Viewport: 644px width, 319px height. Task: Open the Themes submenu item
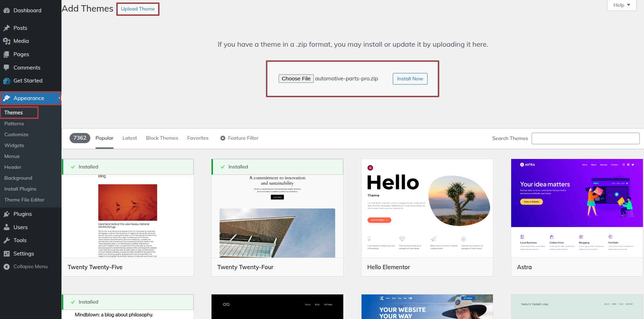pos(14,113)
